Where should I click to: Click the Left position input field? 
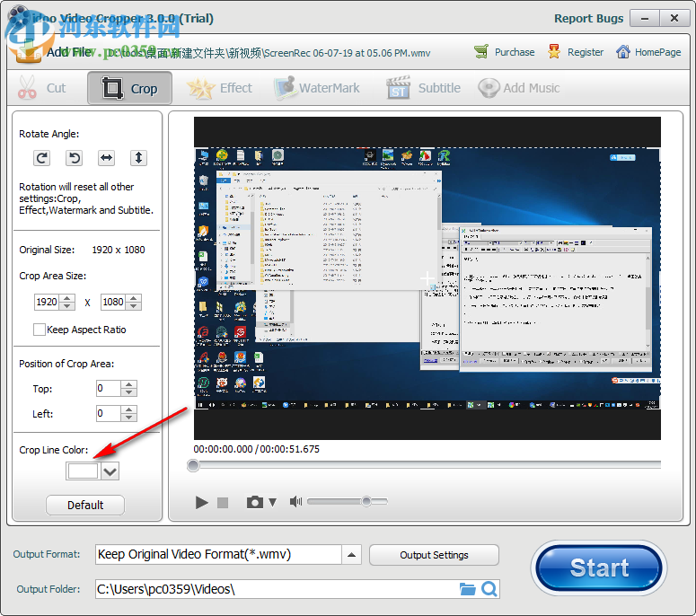(x=109, y=414)
